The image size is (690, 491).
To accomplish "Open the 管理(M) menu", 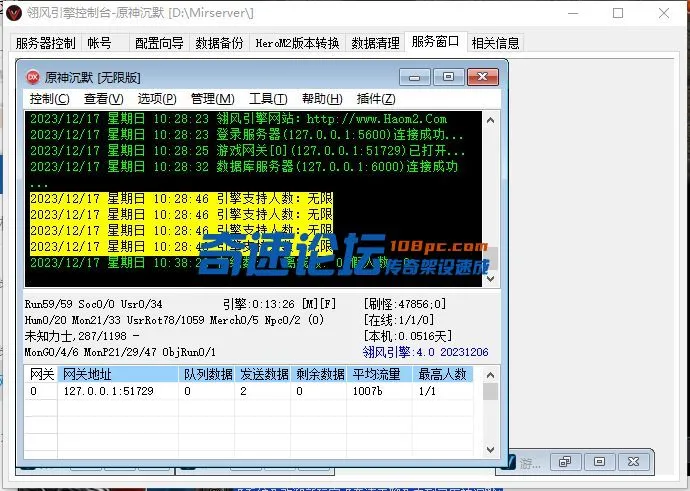I will 213,99.
